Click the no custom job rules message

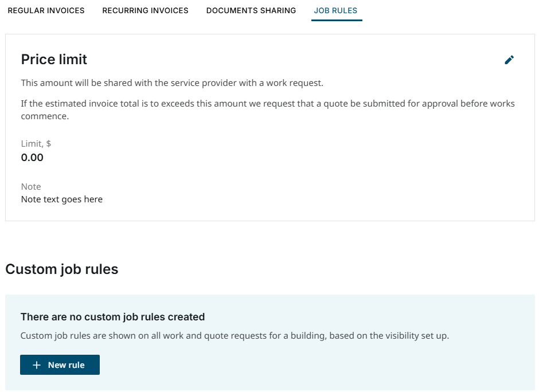[x=114, y=316]
